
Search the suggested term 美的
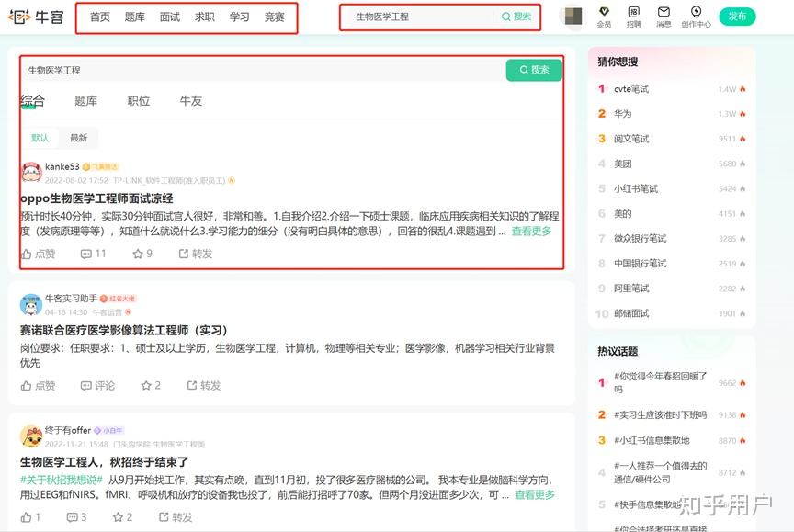[x=623, y=213]
